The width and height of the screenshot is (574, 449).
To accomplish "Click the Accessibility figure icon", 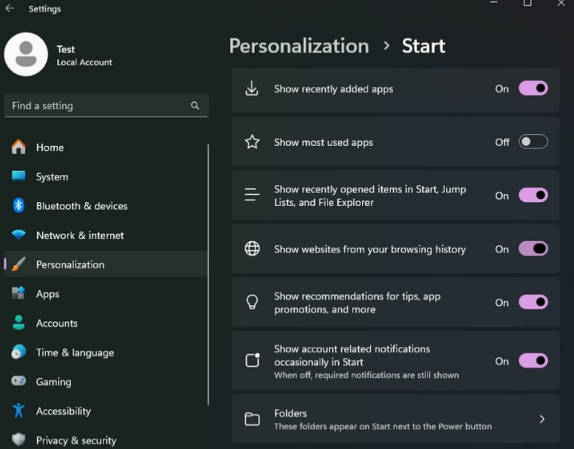I will (18, 411).
